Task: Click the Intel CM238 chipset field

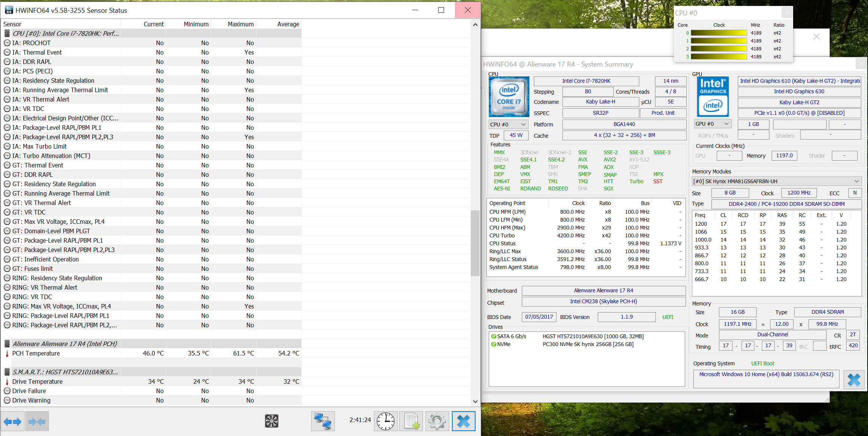Action: [603, 301]
